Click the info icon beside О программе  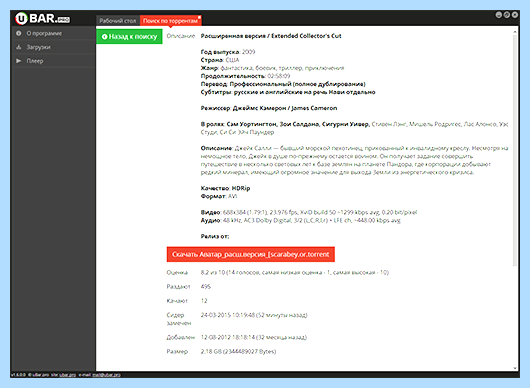(19, 33)
